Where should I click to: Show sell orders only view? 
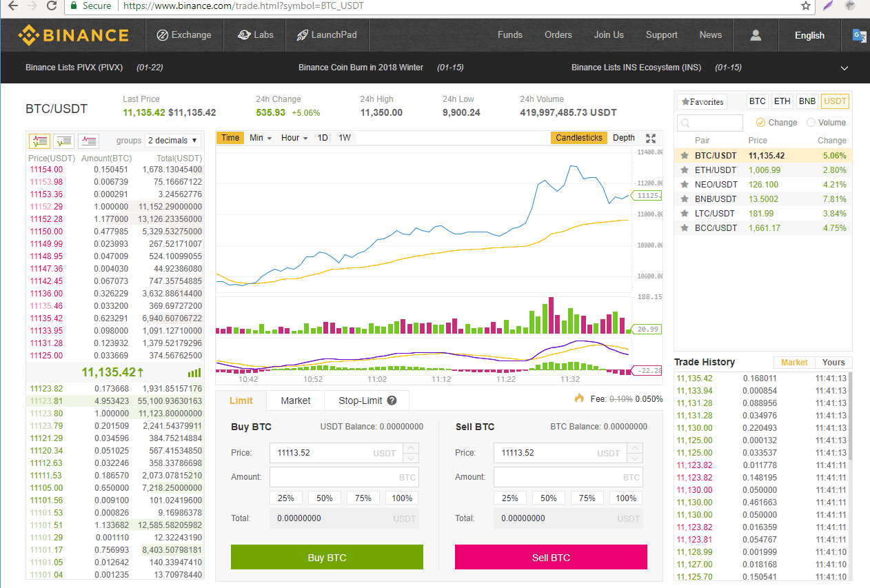[x=88, y=141]
